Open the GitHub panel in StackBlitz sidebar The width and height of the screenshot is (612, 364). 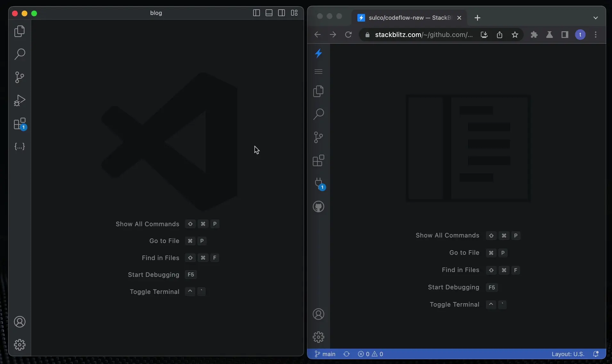coord(319,207)
